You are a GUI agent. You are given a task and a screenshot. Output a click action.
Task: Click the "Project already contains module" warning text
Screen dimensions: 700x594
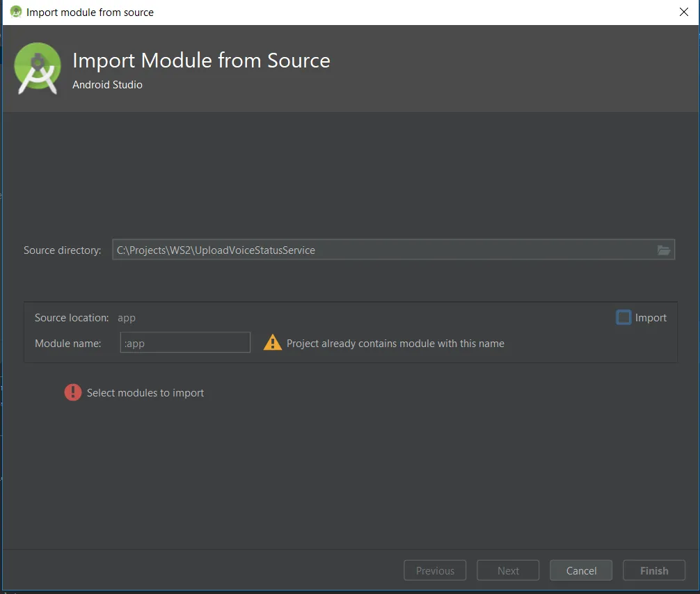click(395, 343)
